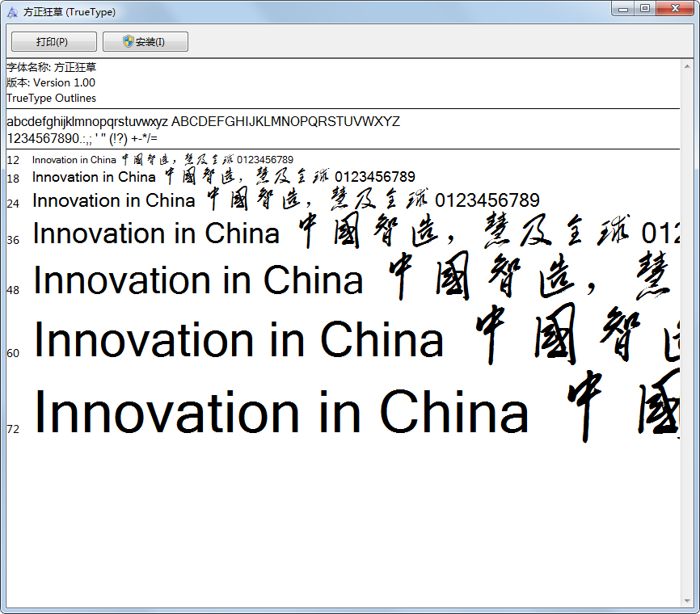Image resolution: width=700 pixels, height=614 pixels.
Task: Click the size label 24
Action: [x=13, y=204]
